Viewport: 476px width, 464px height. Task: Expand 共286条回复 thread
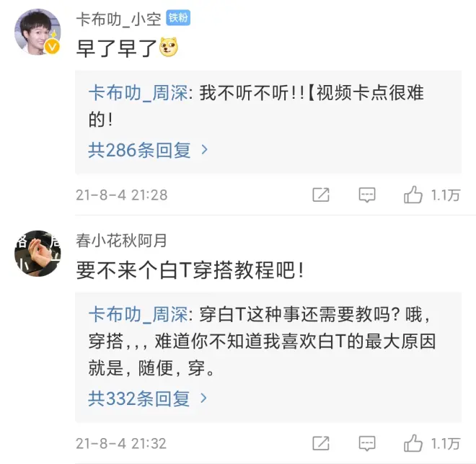pyautogui.click(x=139, y=150)
